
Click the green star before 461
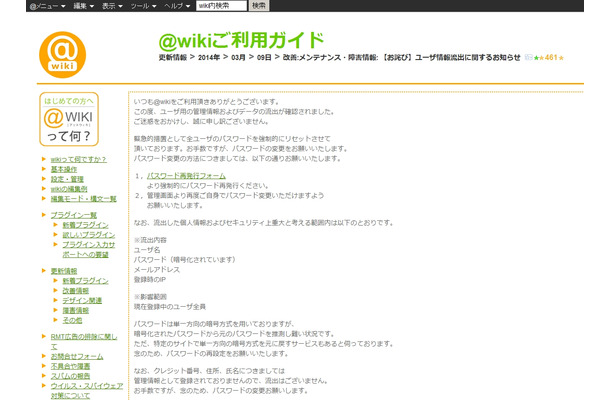tap(536, 58)
